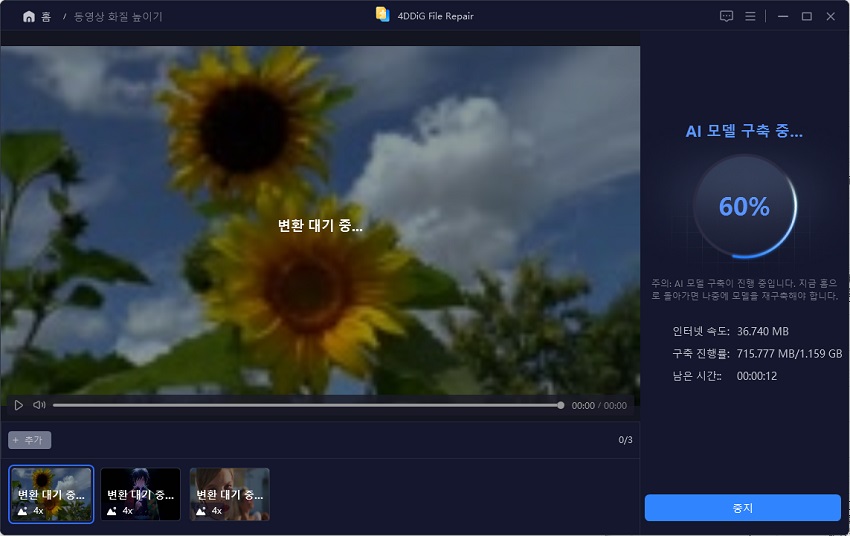
Task: Click the playback position handle knob
Action: (x=561, y=405)
